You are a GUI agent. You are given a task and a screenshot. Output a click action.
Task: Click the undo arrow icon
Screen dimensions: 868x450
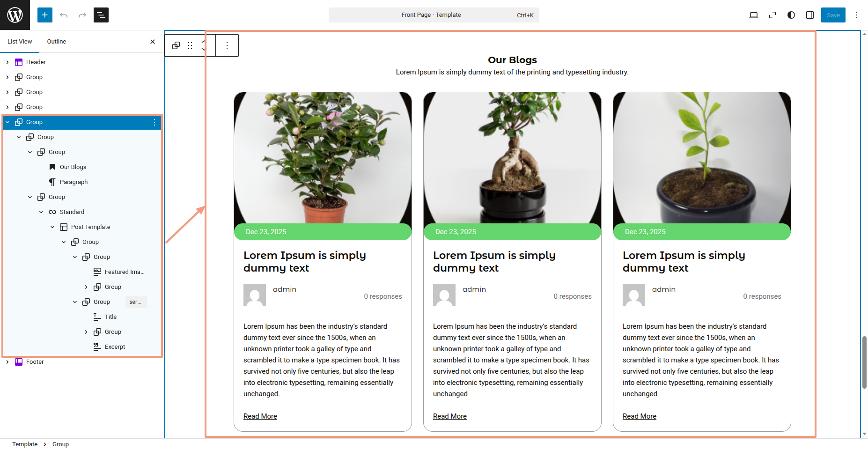(x=64, y=15)
